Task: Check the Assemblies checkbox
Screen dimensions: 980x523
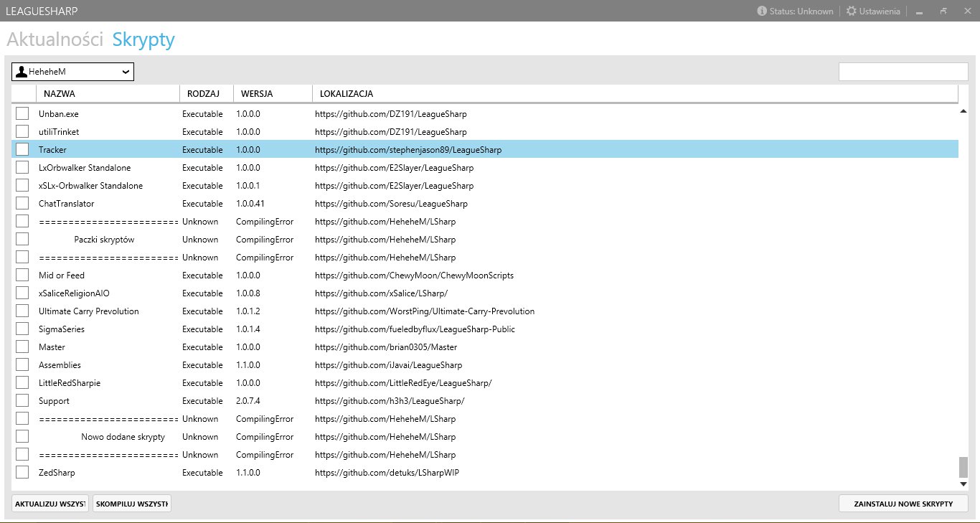Action: pyautogui.click(x=22, y=364)
